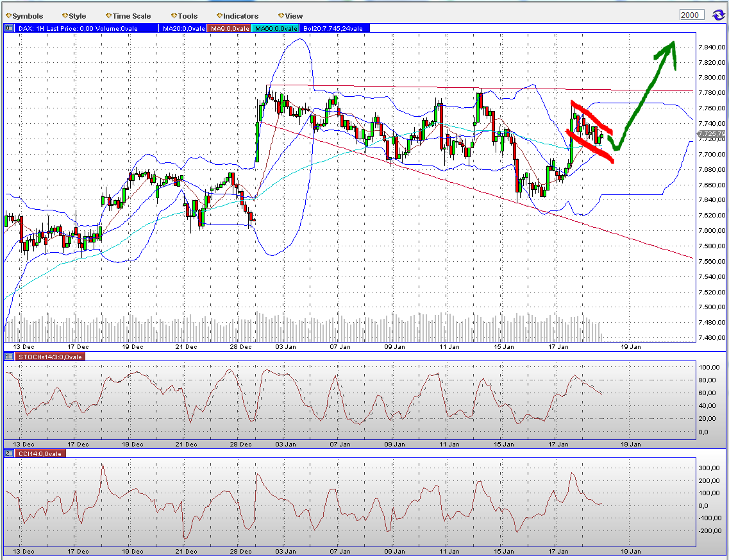This screenshot has width=729, height=560.
Task: Click the Bol20 indicator label
Action: tap(333, 28)
